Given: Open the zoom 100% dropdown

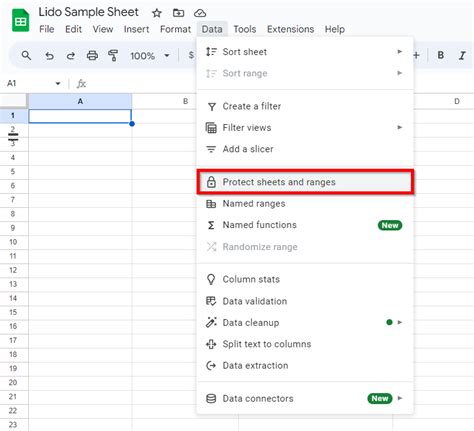Looking at the screenshot, I should tap(150, 56).
